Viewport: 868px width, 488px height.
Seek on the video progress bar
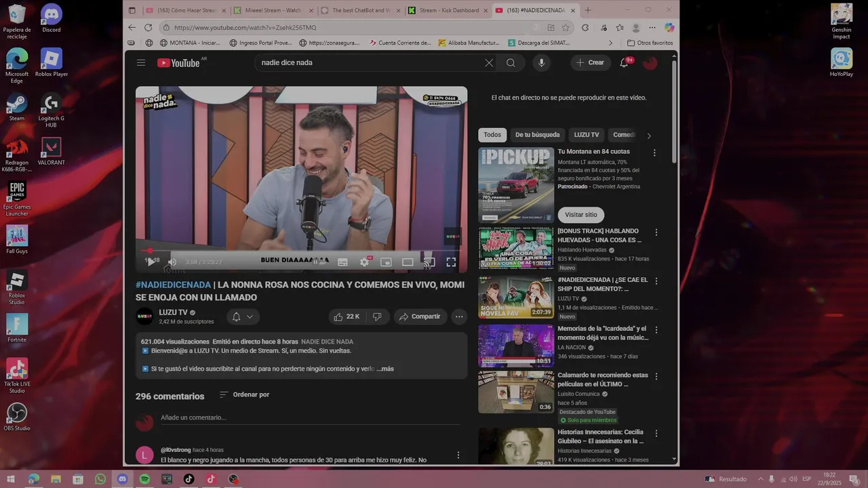(x=301, y=251)
